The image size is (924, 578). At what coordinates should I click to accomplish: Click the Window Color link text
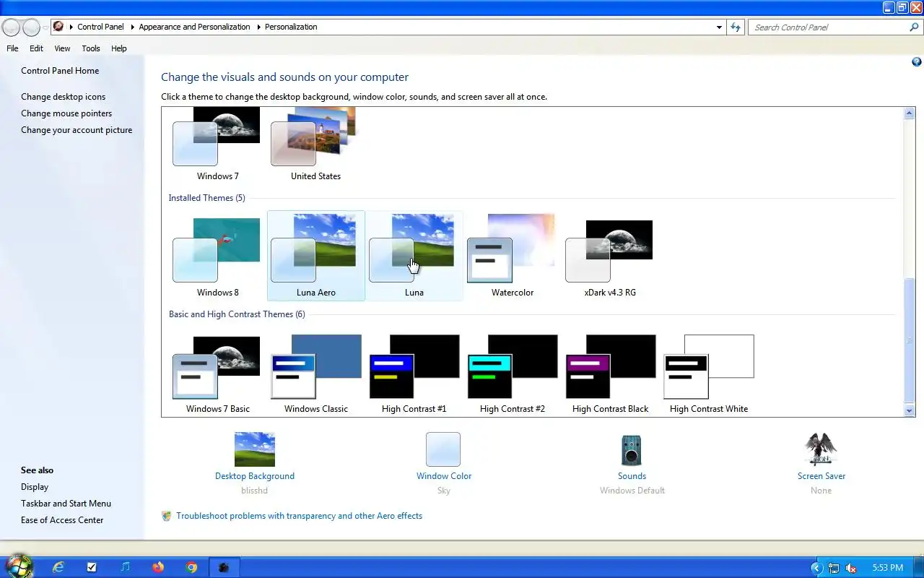444,476
